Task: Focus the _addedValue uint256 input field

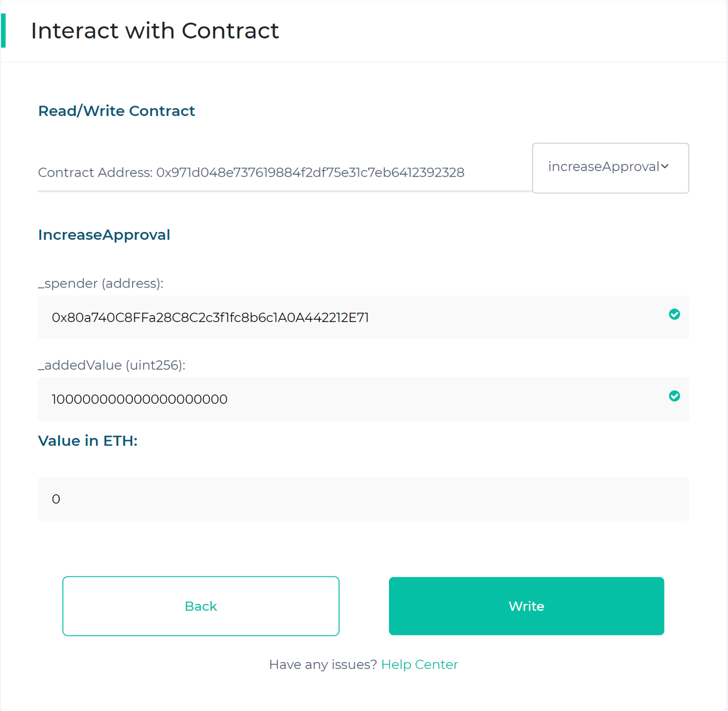Action: tap(363, 399)
